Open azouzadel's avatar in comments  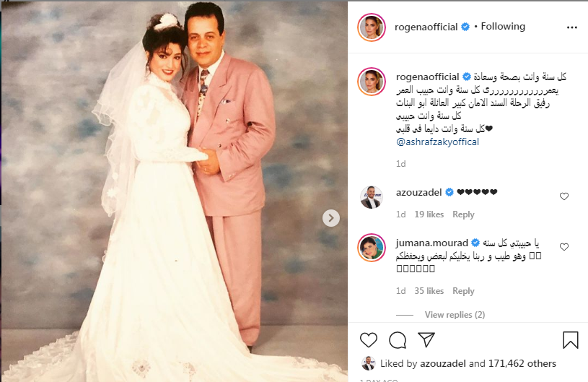pyautogui.click(x=371, y=197)
